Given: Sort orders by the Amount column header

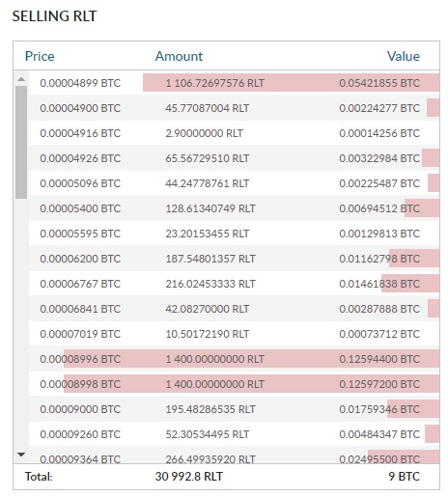Looking at the screenshot, I should pos(179,56).
